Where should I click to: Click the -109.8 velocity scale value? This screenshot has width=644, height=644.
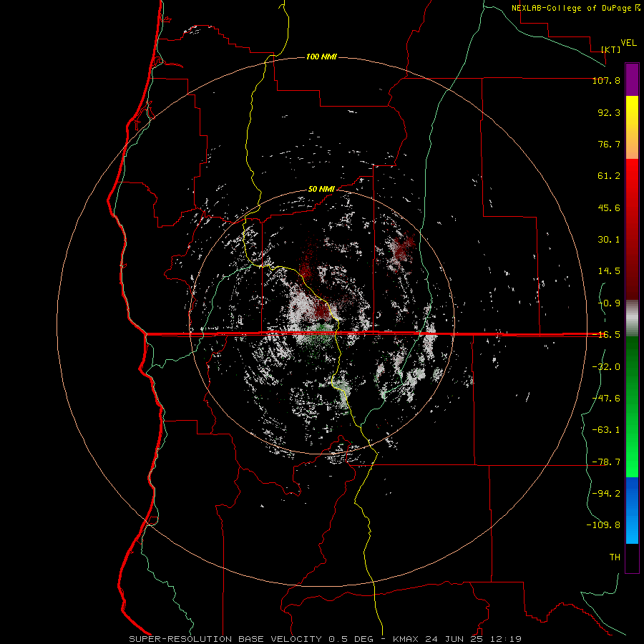pyautogui.click(x=603, y=525)
